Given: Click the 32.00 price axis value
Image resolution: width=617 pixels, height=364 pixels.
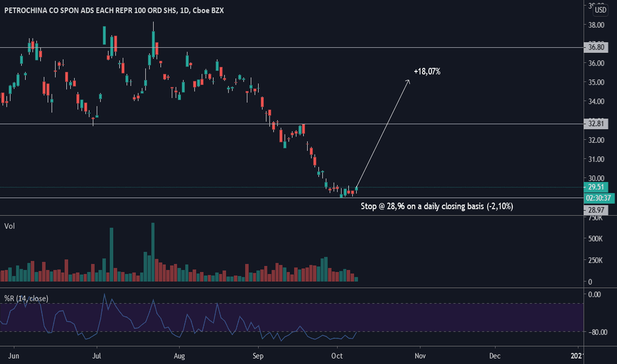Looking at the screenshot, I should [x=596, y=140].
